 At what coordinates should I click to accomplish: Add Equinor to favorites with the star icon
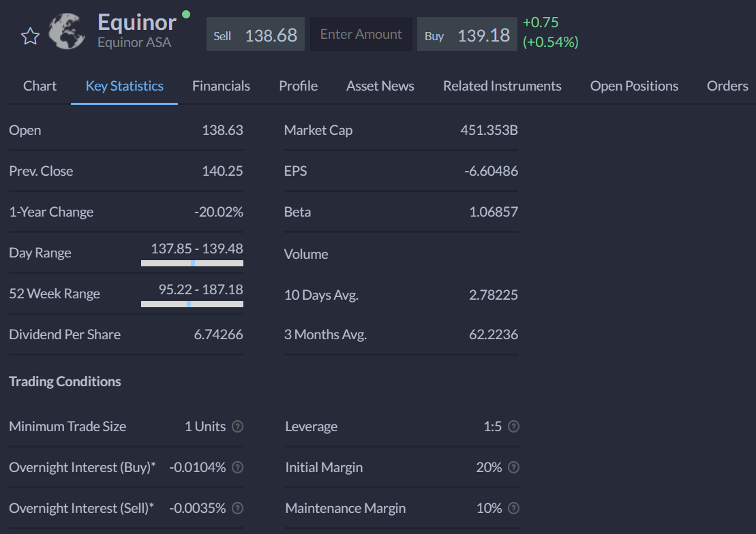[x=30, y=36]
